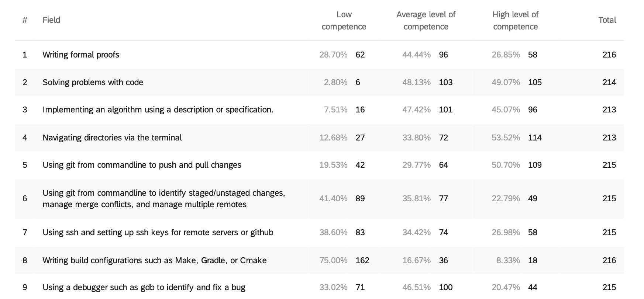Click the 53.52% high competence value
This screenshot has height=299, width=644.
(x=506, y=138)
